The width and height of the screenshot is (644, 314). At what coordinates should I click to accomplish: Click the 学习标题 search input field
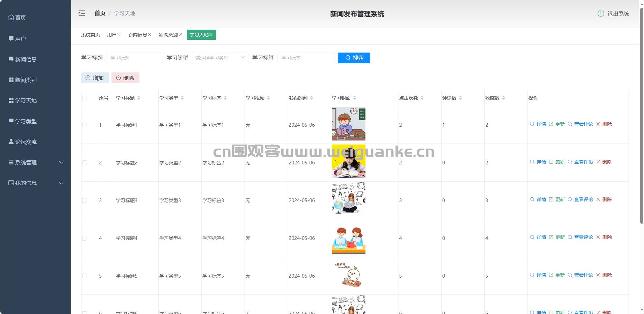[134, 58]
